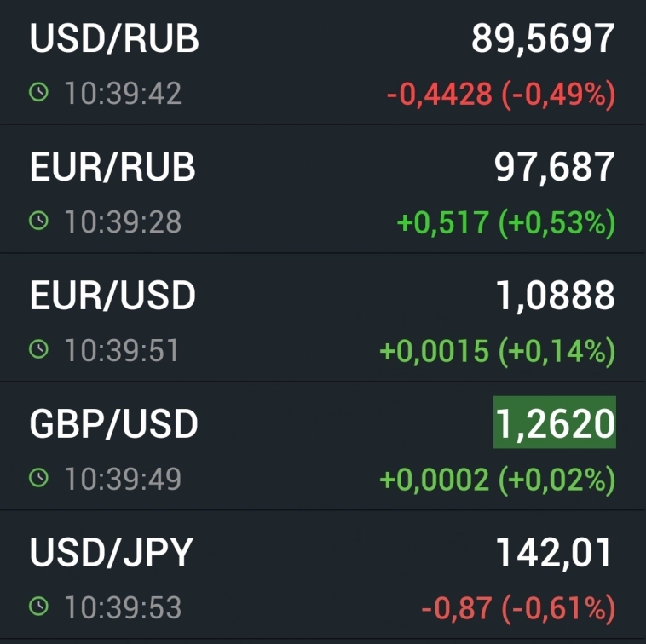
Task: Tap the change value +0,0002 (+0,02%)
Action: click(497, 480)
